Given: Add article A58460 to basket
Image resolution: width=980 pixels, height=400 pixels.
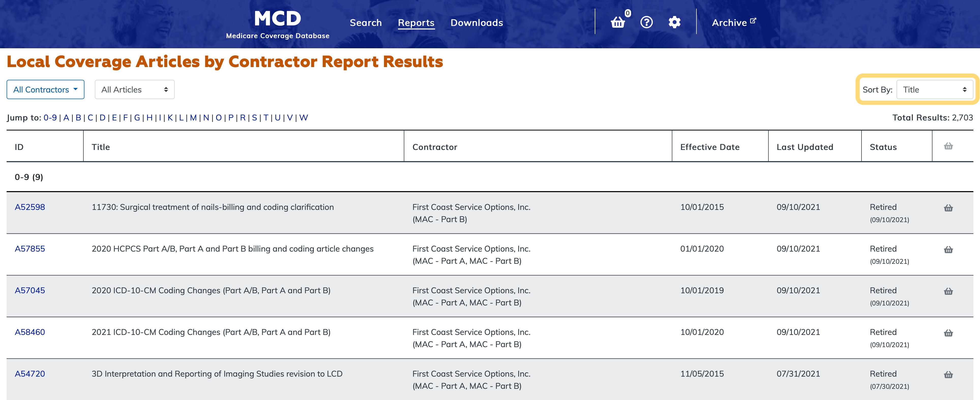Looking at the screenshot, I should click(948, 333).
